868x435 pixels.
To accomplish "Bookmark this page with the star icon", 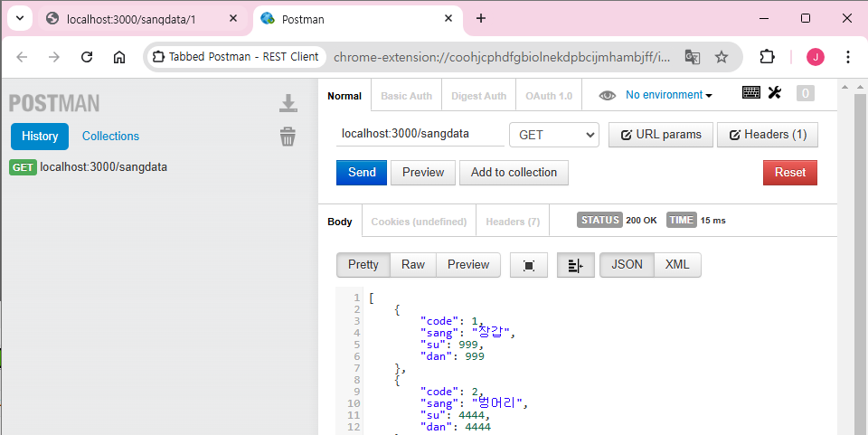I will 722,56.
